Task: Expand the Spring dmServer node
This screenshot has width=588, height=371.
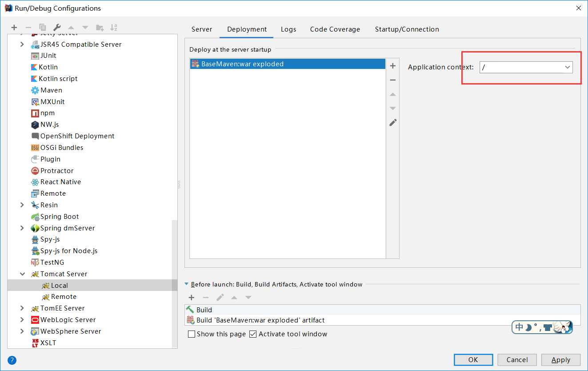Action: (x=22, y=228)
